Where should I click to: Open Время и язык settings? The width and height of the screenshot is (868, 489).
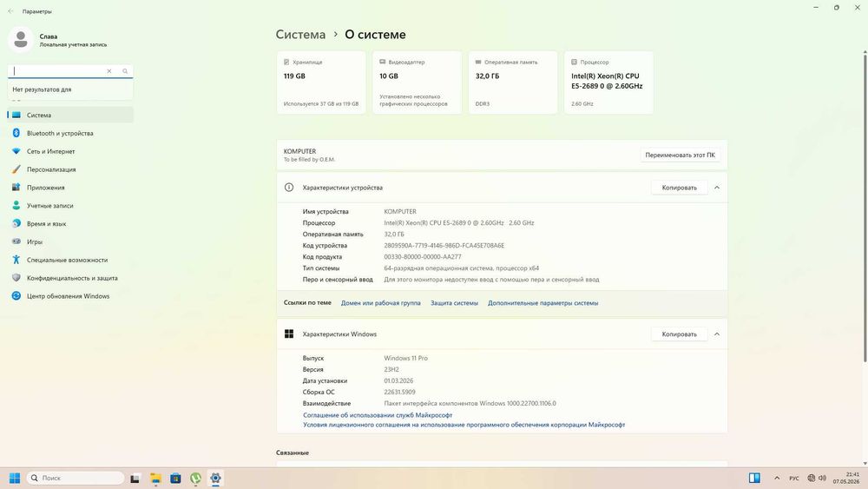click(70, 224)
